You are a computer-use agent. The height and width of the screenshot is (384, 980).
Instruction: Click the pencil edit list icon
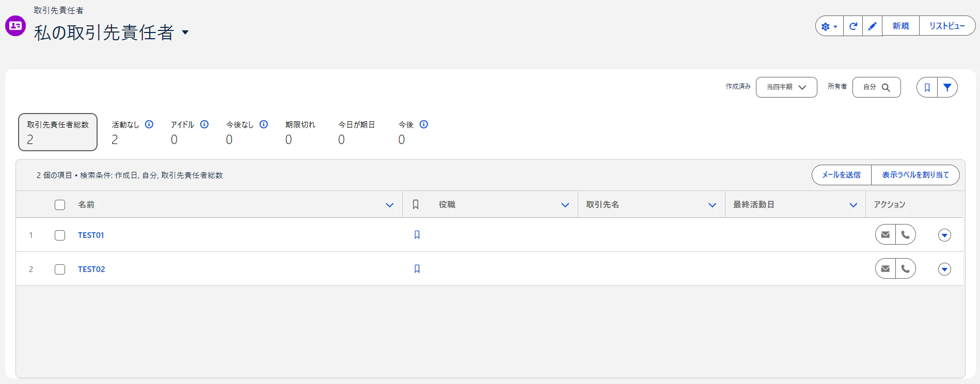(x=872, y=26)
